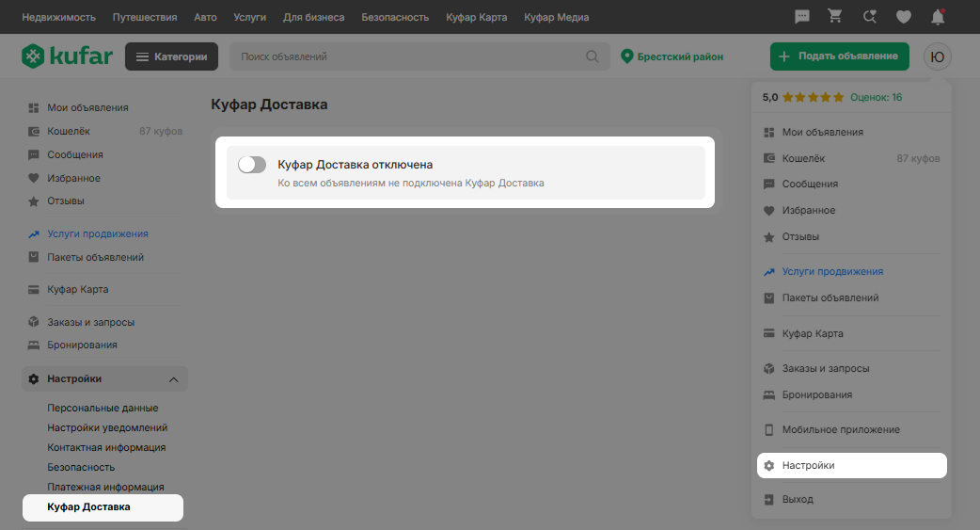Click the Сообщения icon in left sidebar
The image size is (980, 530).
[x=34, y=154]
